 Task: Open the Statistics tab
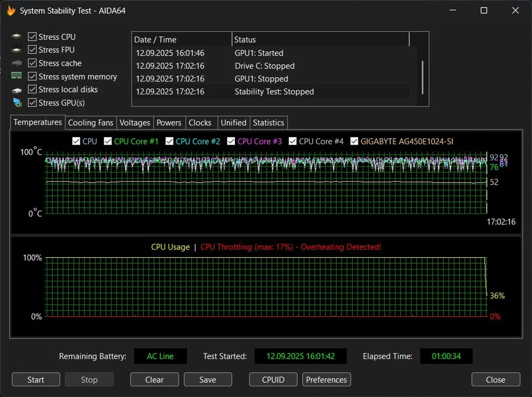click(x=268, y=123)
